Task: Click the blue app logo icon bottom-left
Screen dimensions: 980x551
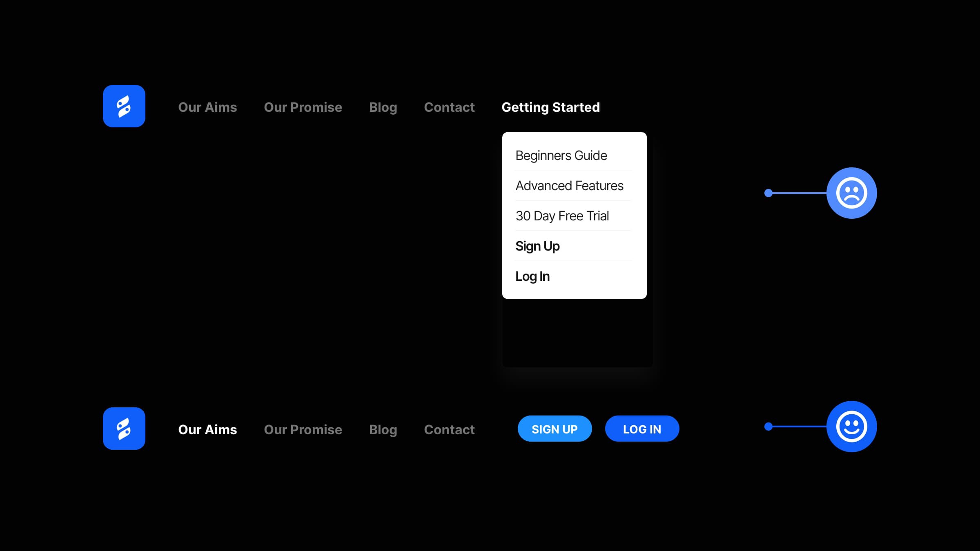Action: 125,429
